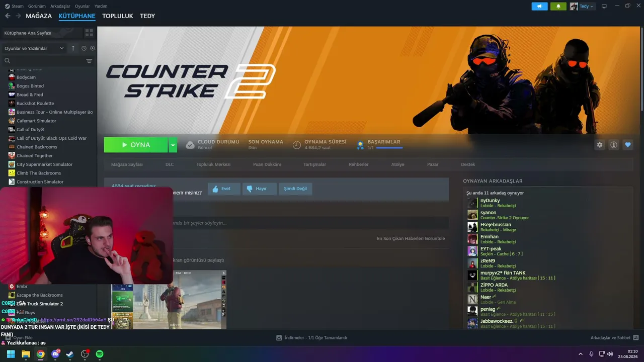Open the Puan Dükkânı tab
Viewport: 644px width, 362px height.
[267, 164]
